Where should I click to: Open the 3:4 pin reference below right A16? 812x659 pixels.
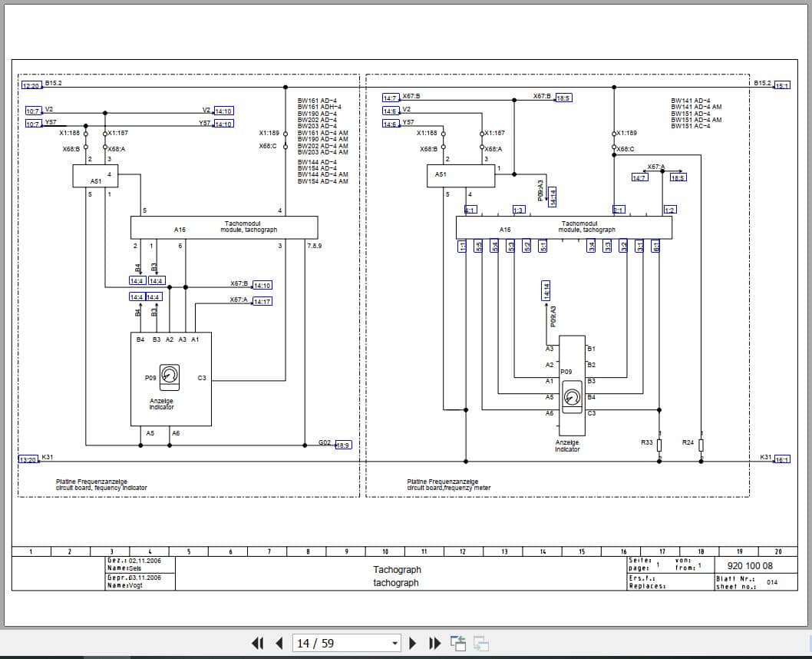coord(592,246)
